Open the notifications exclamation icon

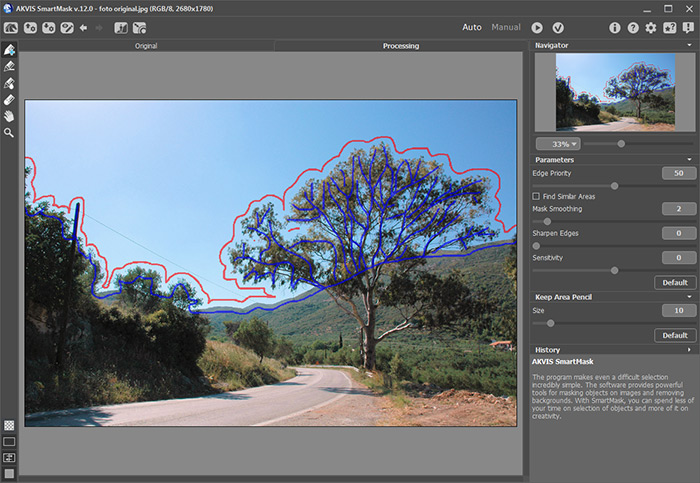coord(688,28)
